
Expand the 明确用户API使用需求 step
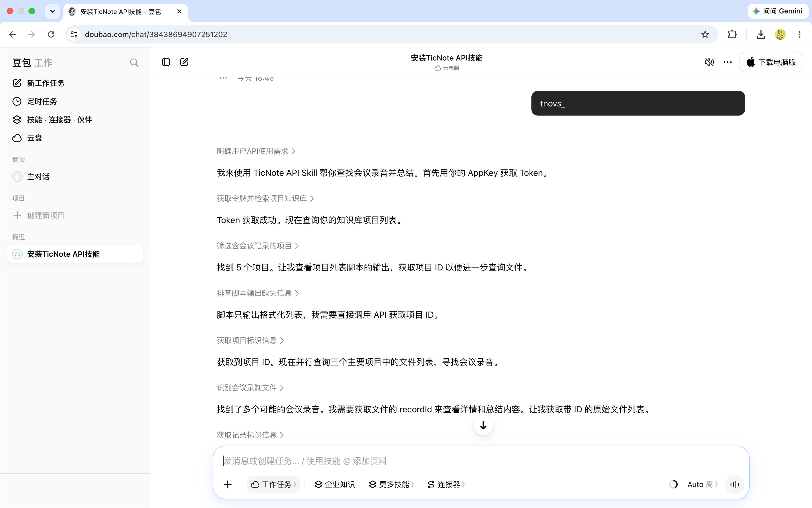pos(256,151)
